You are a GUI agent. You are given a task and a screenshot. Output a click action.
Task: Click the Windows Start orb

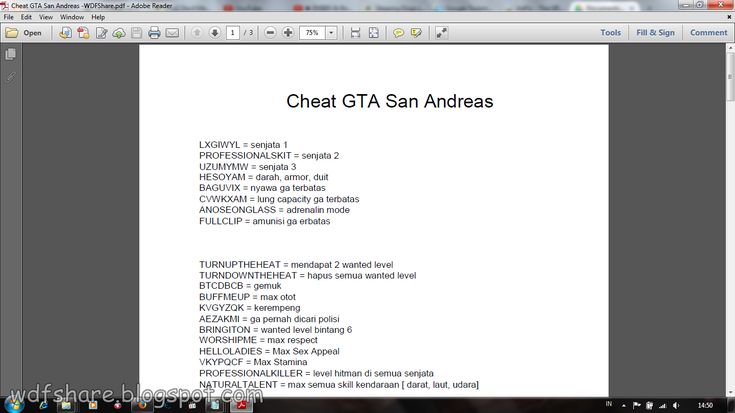pos(13,404)
